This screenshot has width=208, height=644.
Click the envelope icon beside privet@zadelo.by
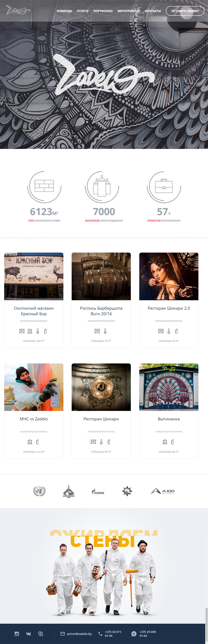coord(63,634)
